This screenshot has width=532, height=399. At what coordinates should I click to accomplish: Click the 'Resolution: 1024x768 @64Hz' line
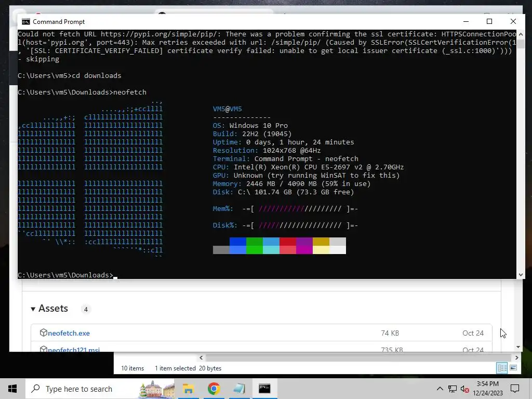click(267, 150)
